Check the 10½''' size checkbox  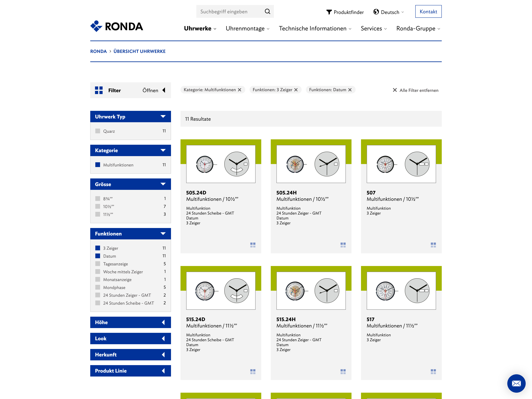click(98, 206)
